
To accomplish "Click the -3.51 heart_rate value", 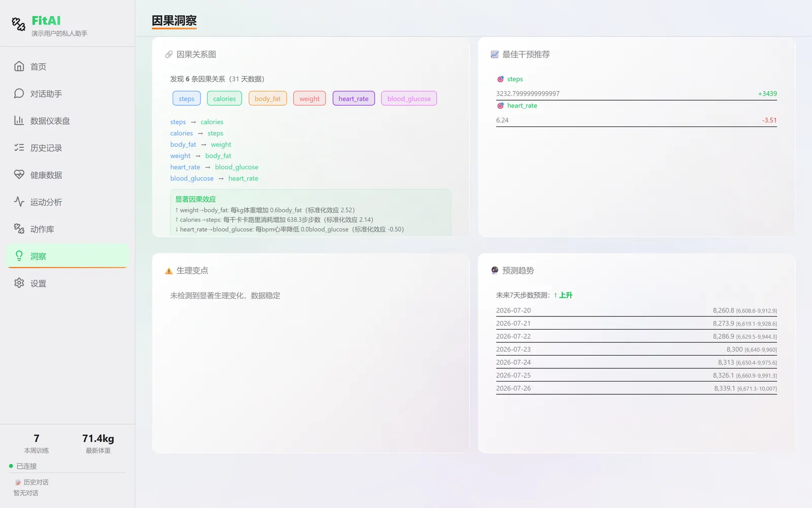I will [x=769, y=120].
